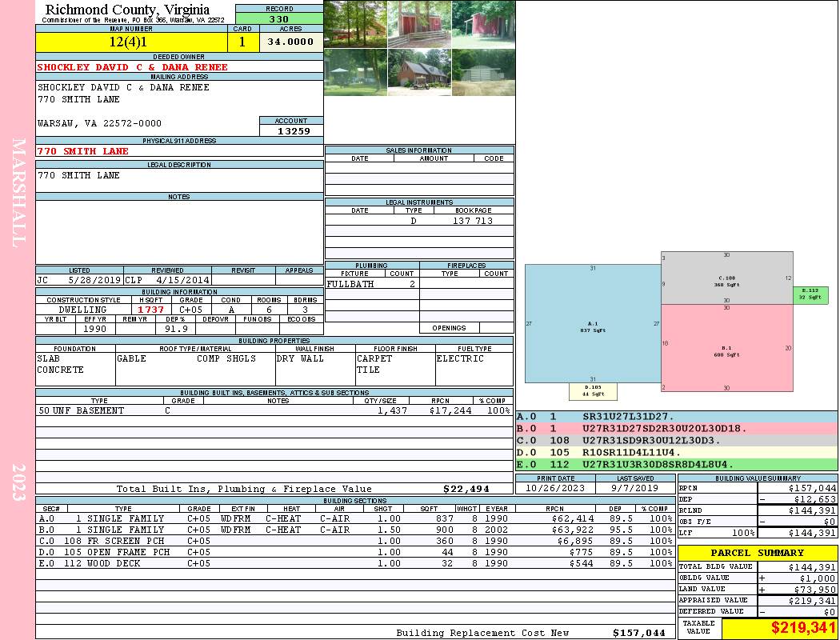
Task: Click sketch legend row D.0 105
Action: (677, 452)
